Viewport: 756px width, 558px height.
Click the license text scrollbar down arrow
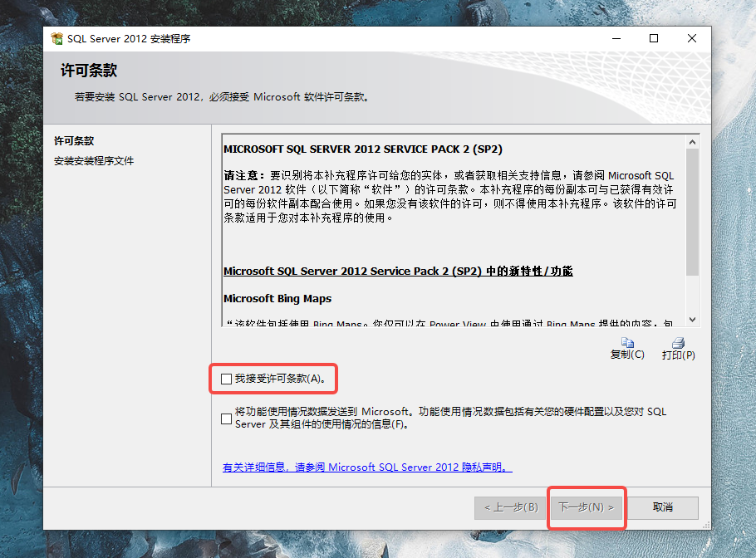click(692, 320)
